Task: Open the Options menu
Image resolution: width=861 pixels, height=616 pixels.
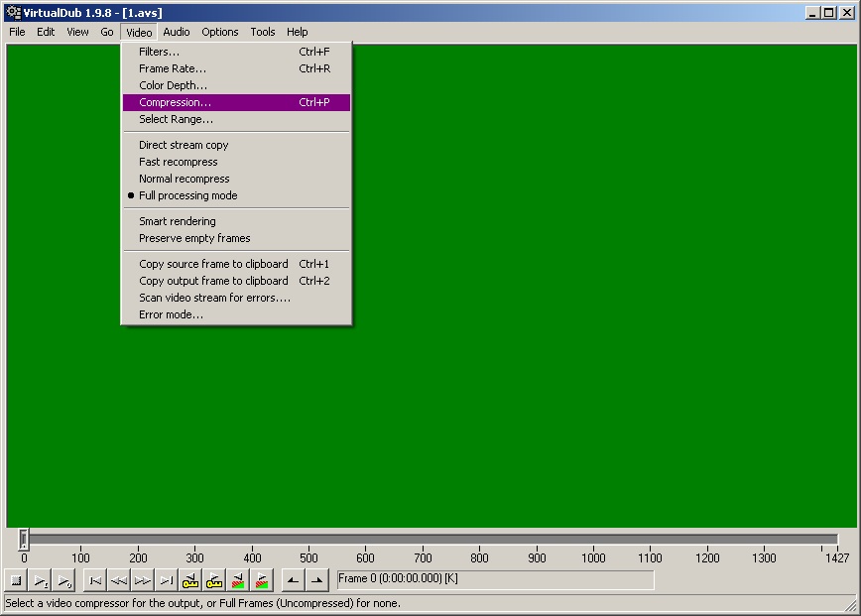Action: click(219, 32)
